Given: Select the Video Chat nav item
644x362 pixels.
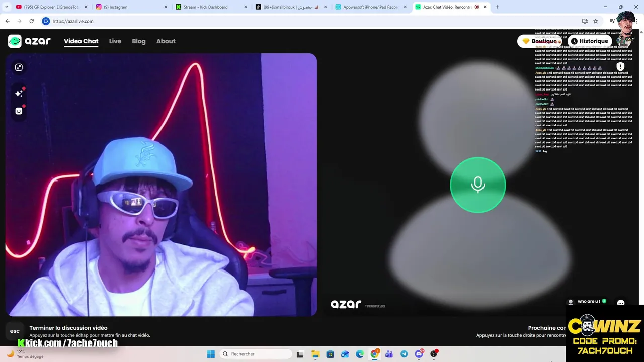Looking at the screenshot, I should click(81, 41).
